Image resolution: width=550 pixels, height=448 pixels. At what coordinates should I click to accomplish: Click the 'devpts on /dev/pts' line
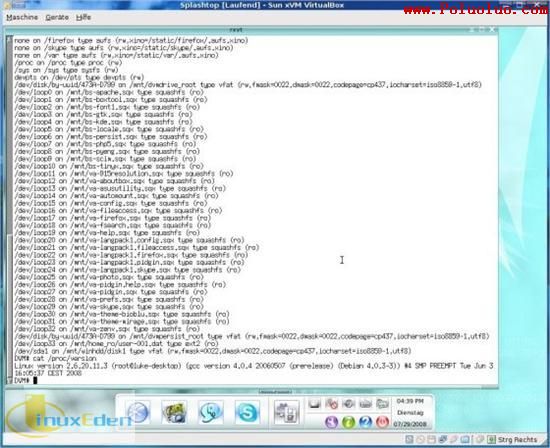pyautogui.click(x=79, y=77)
